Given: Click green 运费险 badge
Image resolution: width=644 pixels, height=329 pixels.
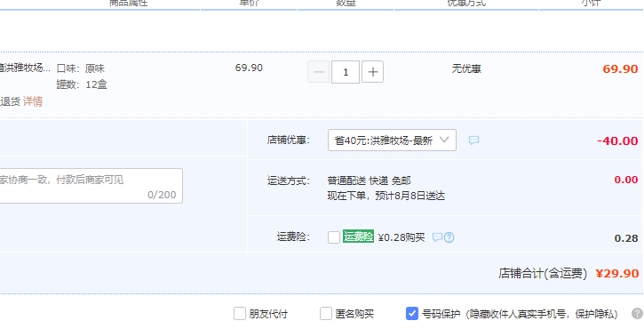Looking at the screenshot, I should [x=358, y=237].
